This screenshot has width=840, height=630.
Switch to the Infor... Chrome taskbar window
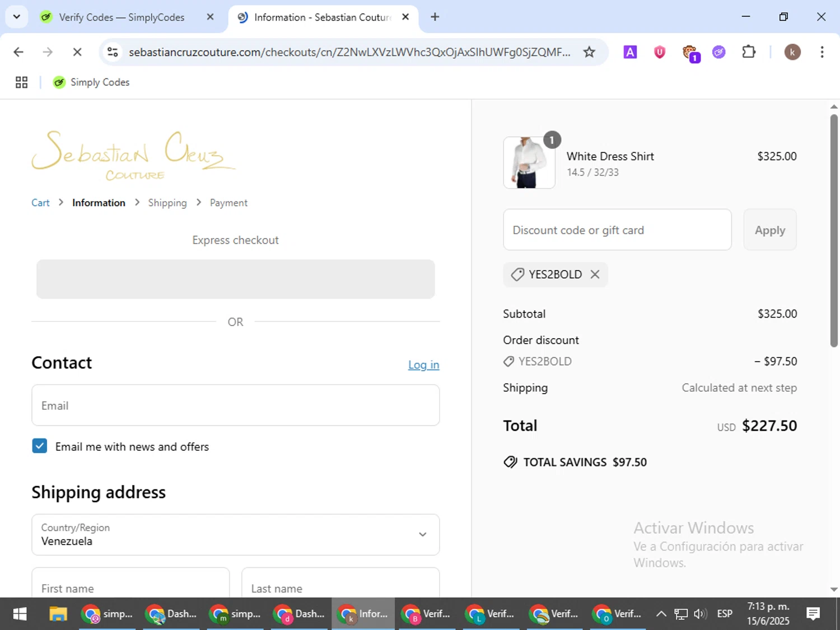point(363,614)
